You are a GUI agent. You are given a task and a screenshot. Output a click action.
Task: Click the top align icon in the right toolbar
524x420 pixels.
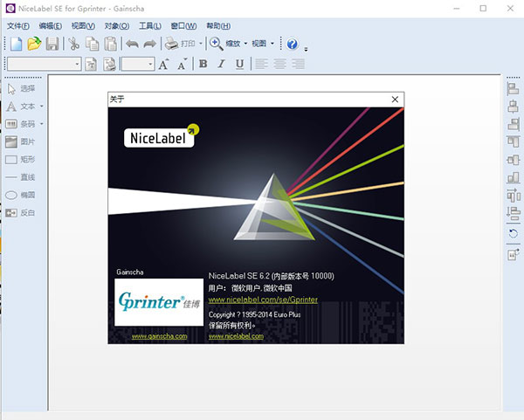point(514,142)
